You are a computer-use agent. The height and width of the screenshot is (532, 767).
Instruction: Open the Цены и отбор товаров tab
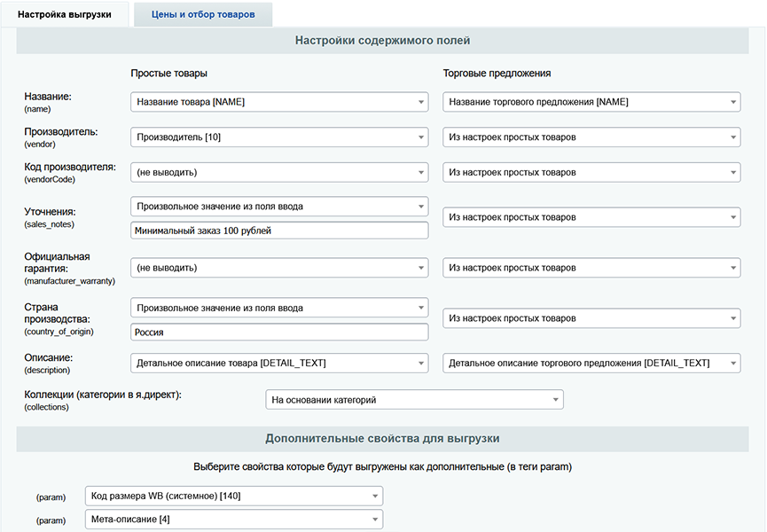coord(203,14)
